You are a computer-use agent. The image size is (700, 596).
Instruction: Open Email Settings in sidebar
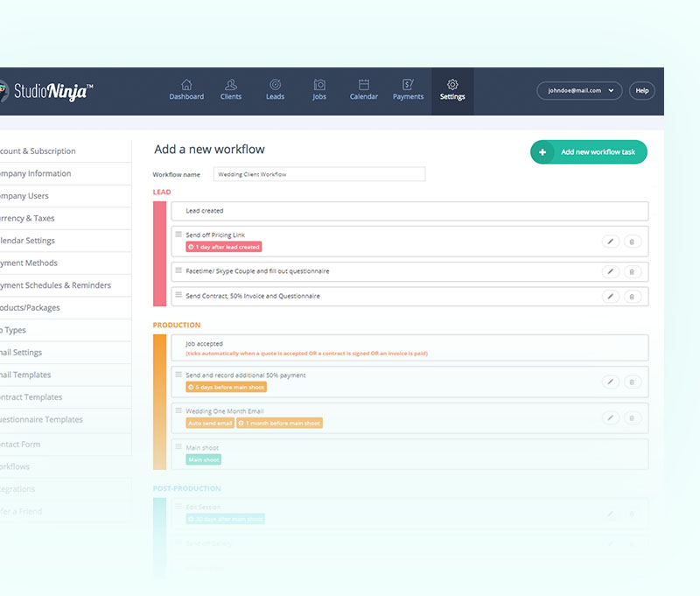pyautogui.click(x=66, y=352)
